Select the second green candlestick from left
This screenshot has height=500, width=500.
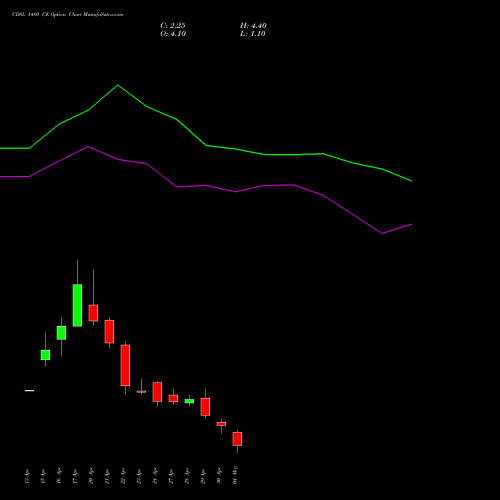(45, 355)
